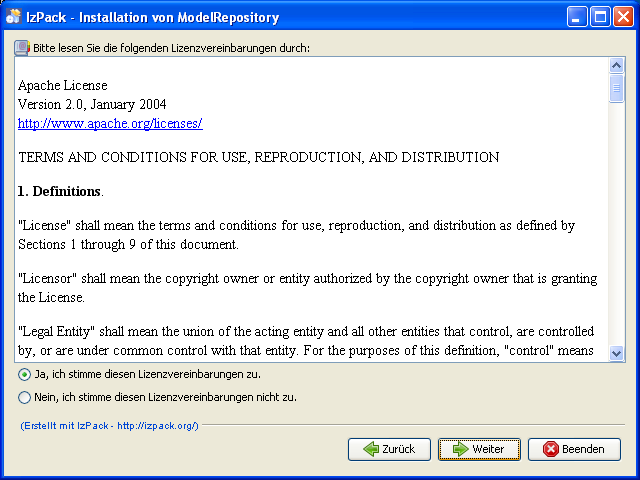Click the green back arrow icon on Zurück
The height and width of the screenshot is (480, 640).
pyautogui.click(x=371, y=449)
